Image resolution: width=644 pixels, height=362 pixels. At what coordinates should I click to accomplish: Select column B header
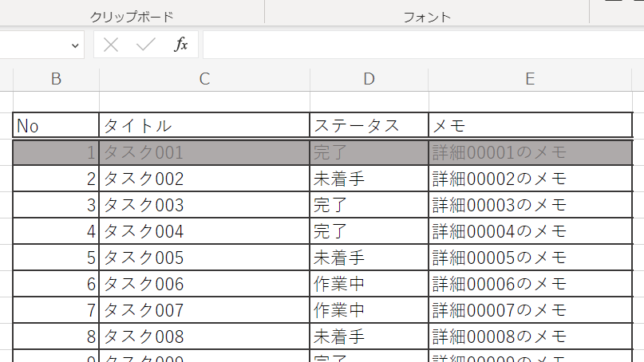point(56,78)
